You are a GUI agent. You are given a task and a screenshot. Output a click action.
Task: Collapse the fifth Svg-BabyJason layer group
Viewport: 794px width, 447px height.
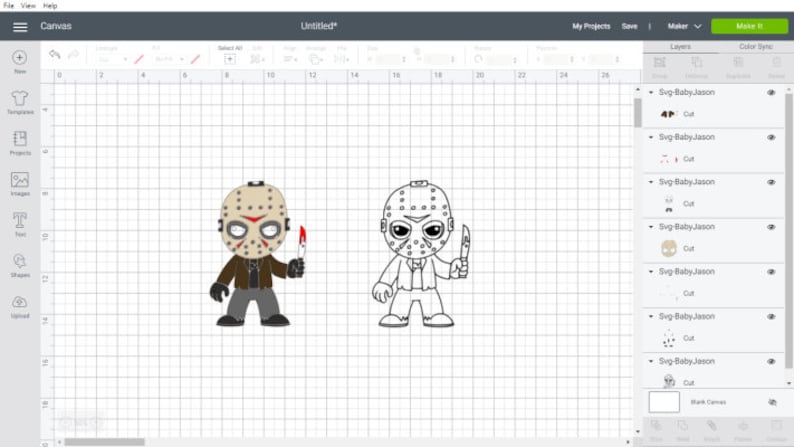pyautogui.click(x=651, y=272)
